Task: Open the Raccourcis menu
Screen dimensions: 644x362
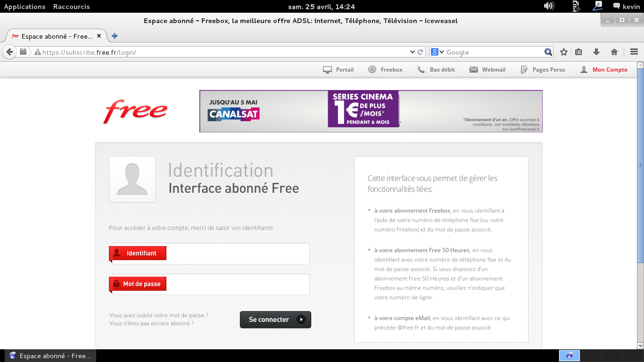Action: (x=71, y=7)
